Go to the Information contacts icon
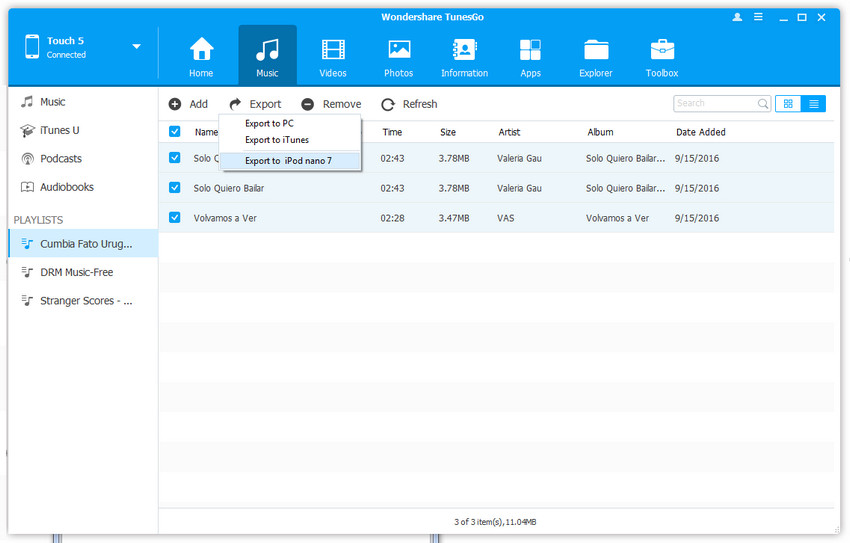Viewport: 850px width, 543px height. [464, 56]
